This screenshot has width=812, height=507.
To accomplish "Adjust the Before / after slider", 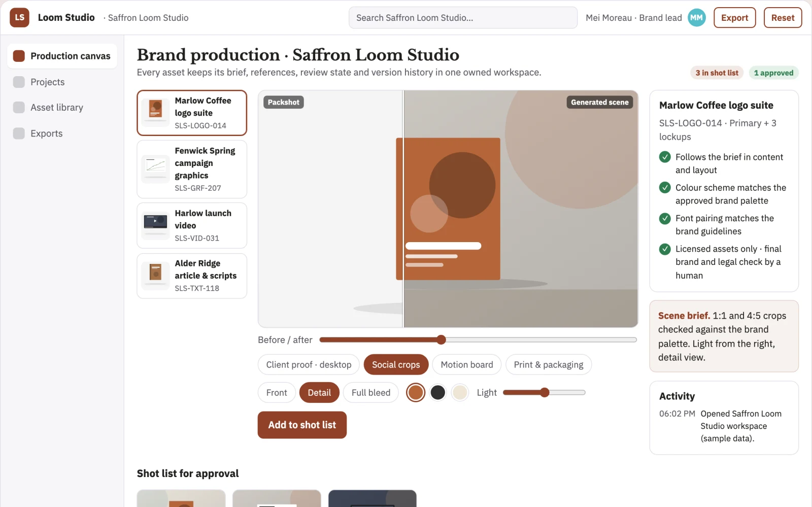I will [478, 340].
